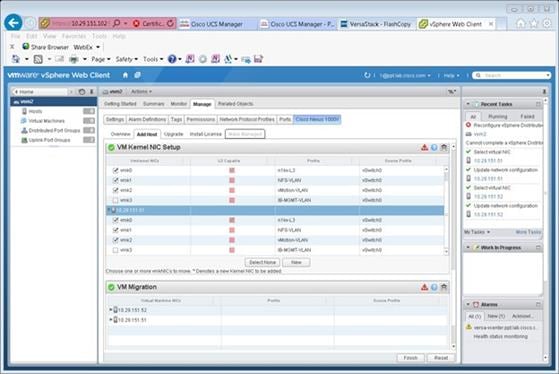Open the Actions dropdown for vsm2

coord(141,92)
